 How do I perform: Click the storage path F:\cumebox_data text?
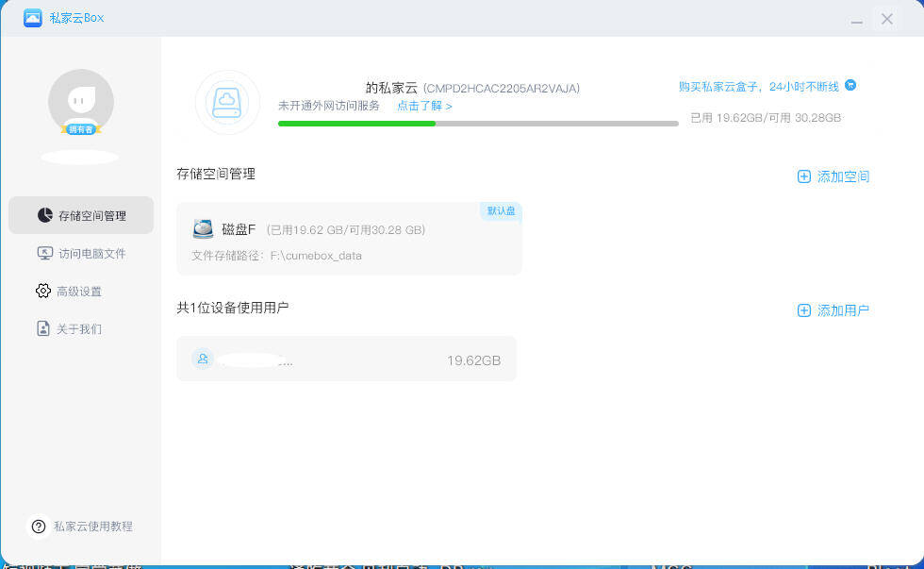tap(316, 256)
